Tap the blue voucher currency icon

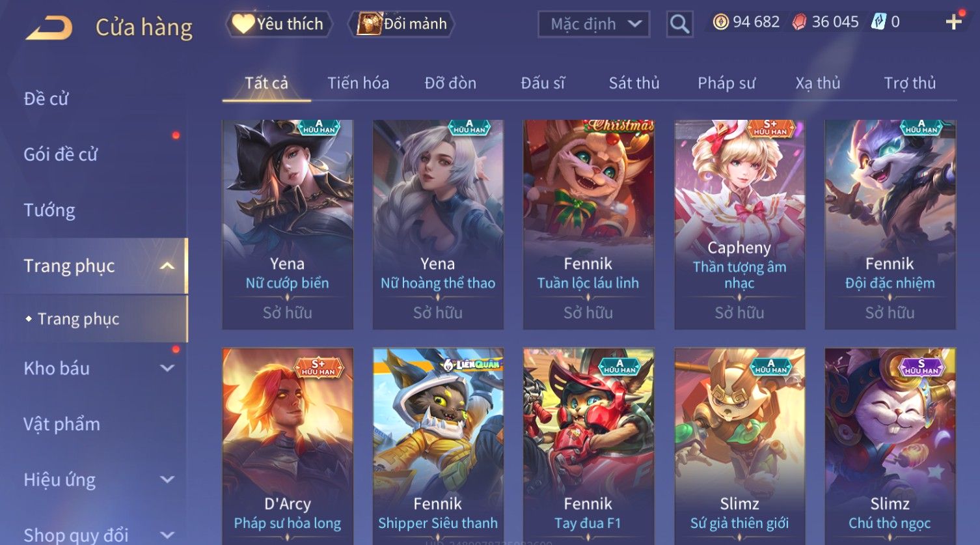(x=878, y=22)
